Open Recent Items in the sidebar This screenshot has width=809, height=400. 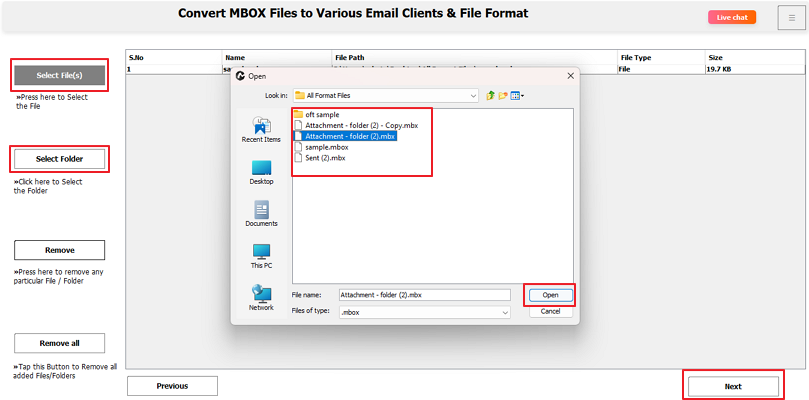tap(261, 130)
